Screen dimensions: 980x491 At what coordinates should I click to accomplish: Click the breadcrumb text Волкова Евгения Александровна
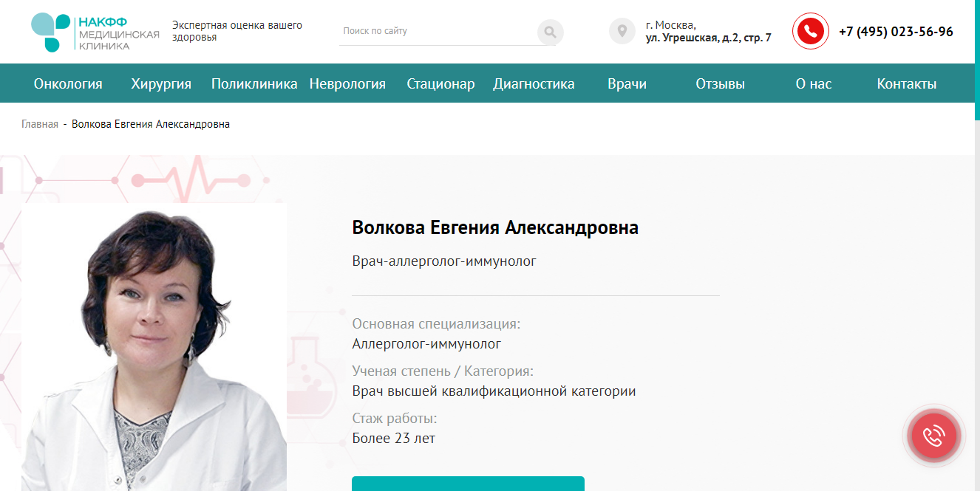[x=151, y=124]
